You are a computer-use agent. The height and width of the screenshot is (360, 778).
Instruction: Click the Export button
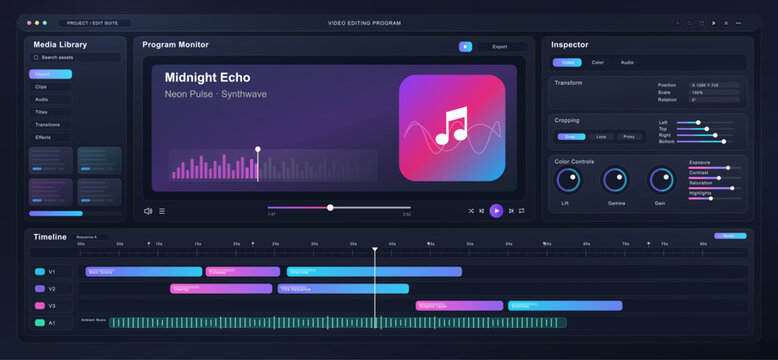click(x=502, y=47)
